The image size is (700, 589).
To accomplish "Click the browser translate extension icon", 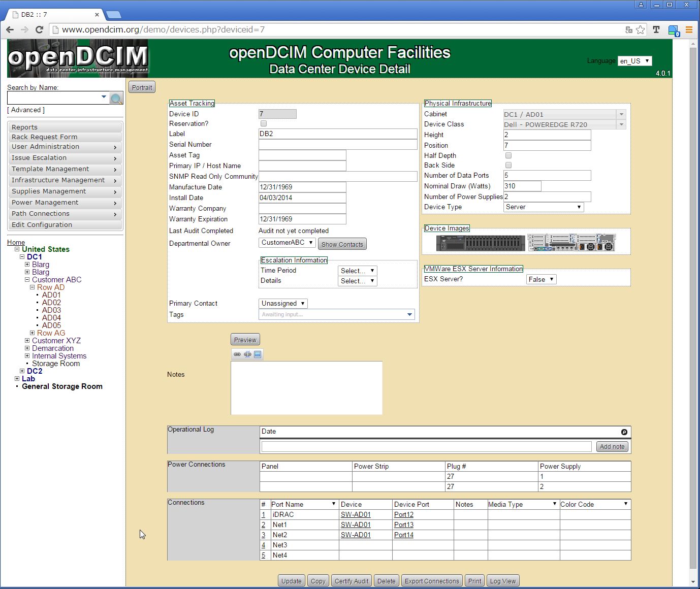I will tap(656, 29).
